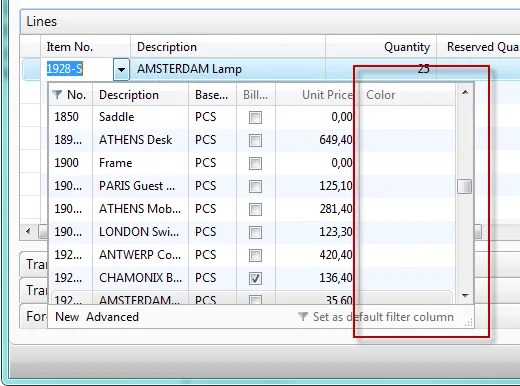
Task: Click the dropdown list scroll down arrow
Action: click(465, 295)
